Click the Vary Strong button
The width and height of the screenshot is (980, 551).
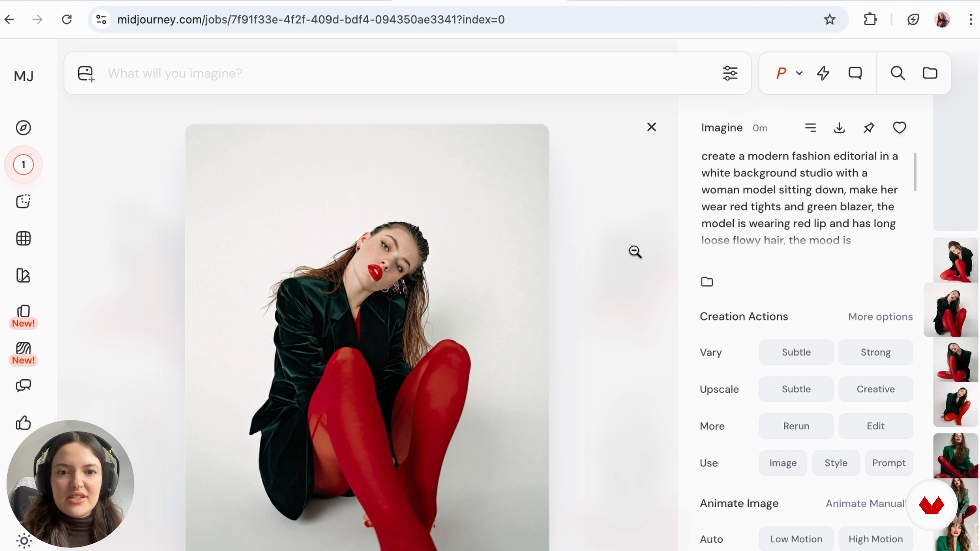click(875, 352)
